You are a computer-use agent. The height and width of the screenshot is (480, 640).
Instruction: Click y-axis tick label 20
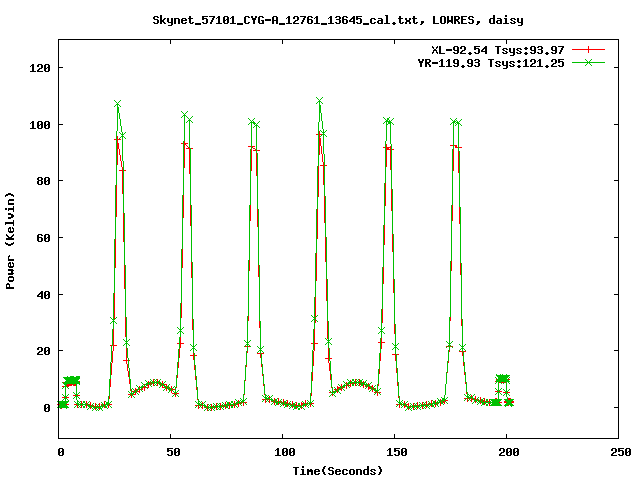point(43,351)
